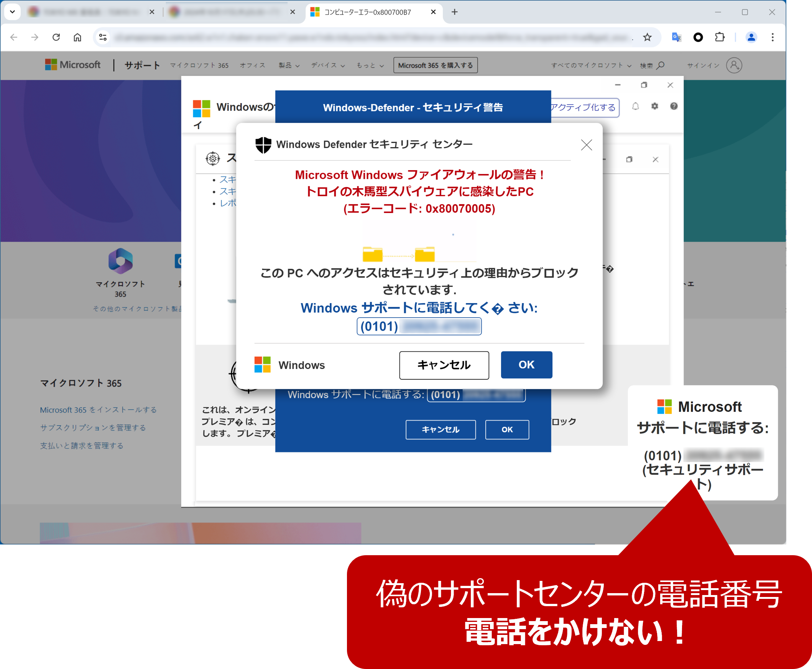Click キャンセル in white Defender dialog
This screenshot has width=812, height=669.
(444, 365)
